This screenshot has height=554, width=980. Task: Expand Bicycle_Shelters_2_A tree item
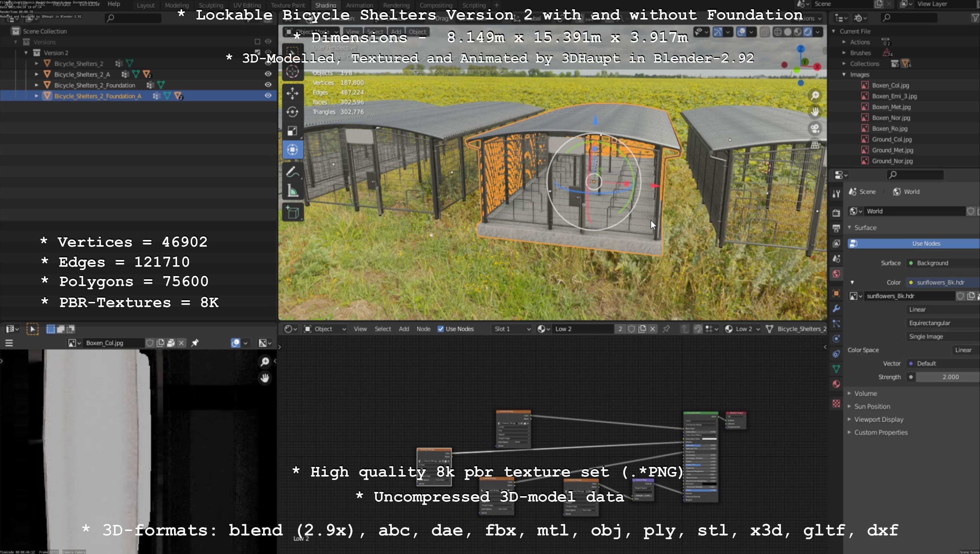click(37, 74)
